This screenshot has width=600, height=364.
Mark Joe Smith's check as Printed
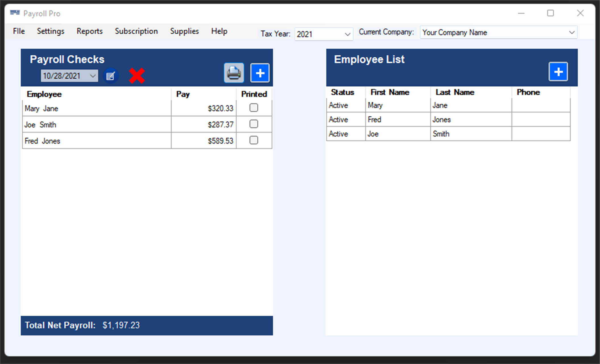pyautogui.click(x=254, y=124)
